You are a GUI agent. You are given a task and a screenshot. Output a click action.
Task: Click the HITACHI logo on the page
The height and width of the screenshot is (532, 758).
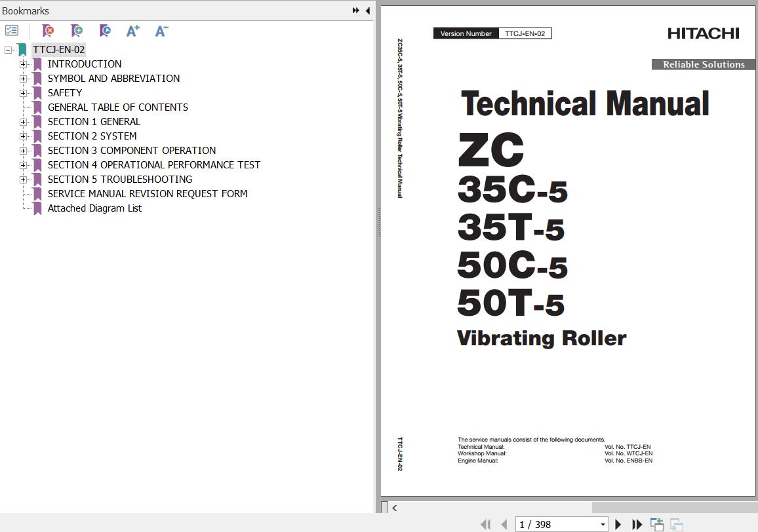click(x=704, y=33)
